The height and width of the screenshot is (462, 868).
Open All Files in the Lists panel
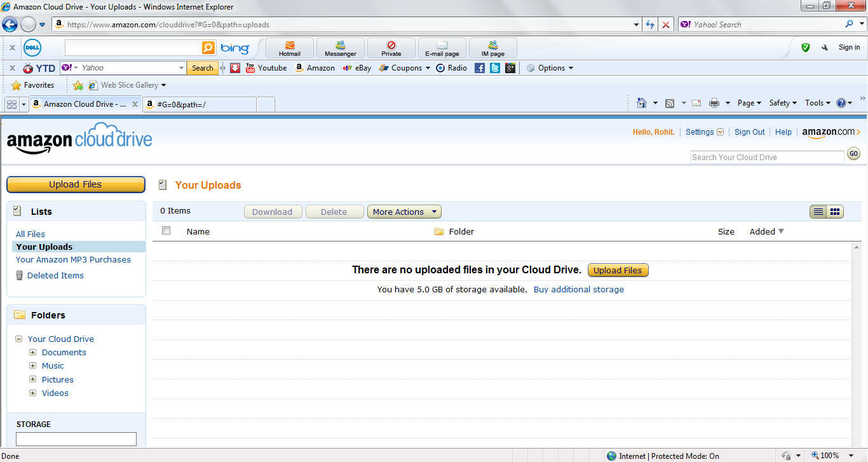[x=31, y=234]
